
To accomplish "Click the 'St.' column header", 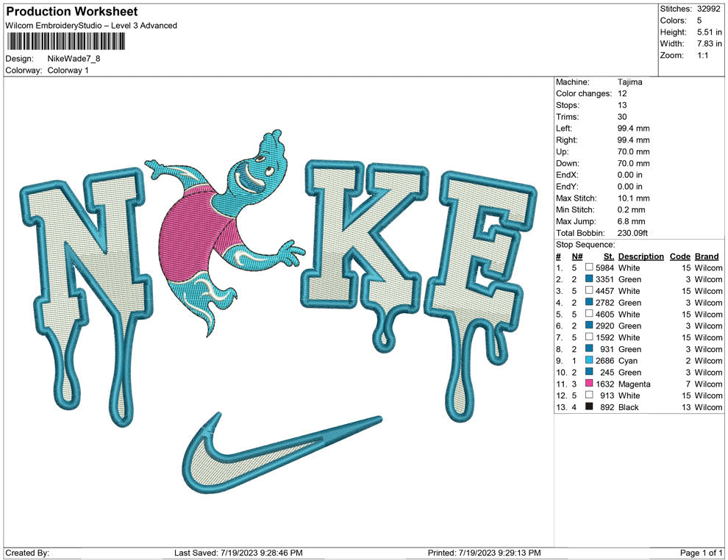I will click(x=609, y=256).
